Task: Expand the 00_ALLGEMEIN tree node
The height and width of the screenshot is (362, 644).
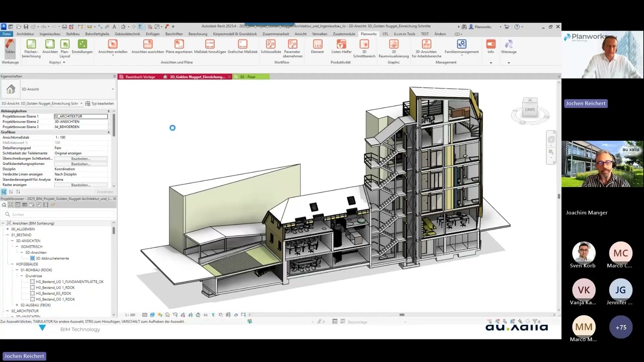Action: (8, 229)
